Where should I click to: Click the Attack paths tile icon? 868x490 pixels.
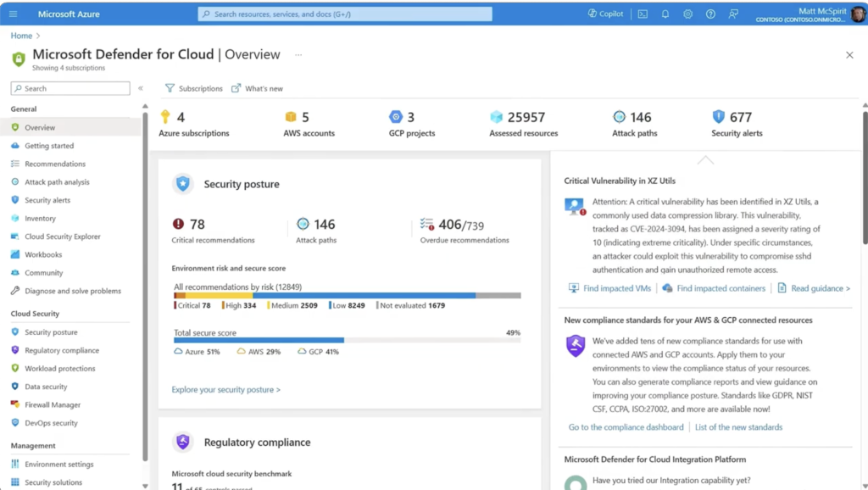pyautogui.click(x=619, y=116)
